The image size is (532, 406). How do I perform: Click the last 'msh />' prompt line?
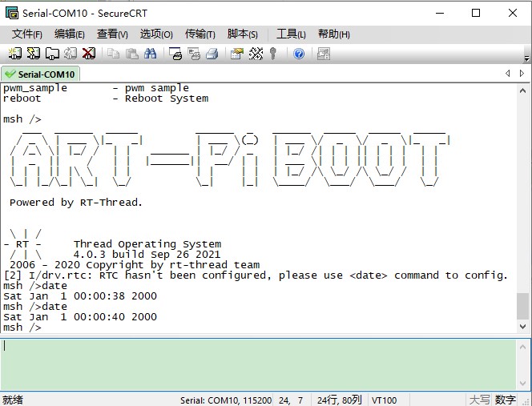[22, 328]
